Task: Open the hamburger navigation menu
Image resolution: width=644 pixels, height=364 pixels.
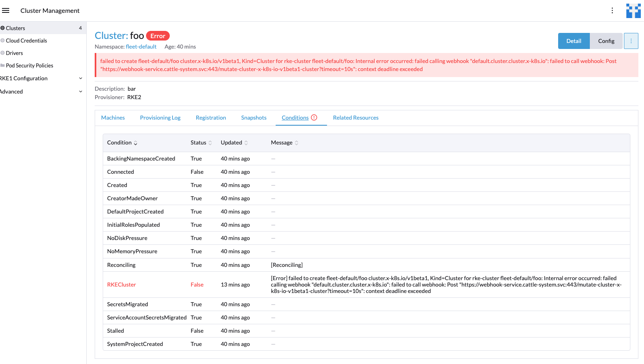Action: (x=6, y=10)
